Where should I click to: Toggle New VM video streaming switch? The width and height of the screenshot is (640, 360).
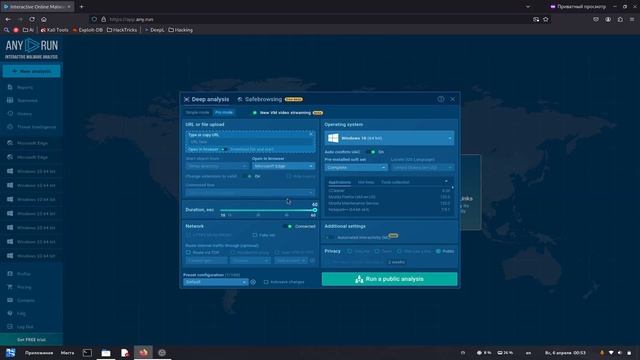tap(254, 113)
